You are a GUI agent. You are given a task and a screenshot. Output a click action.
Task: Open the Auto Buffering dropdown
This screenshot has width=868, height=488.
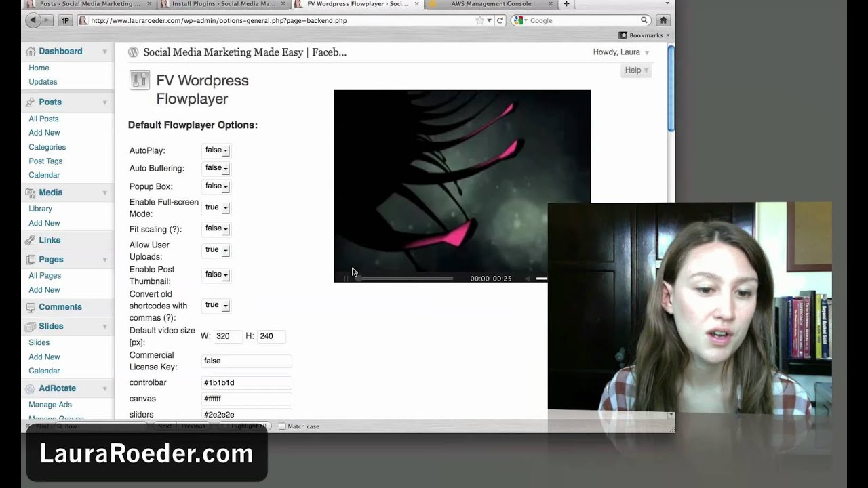click(216, 168)
